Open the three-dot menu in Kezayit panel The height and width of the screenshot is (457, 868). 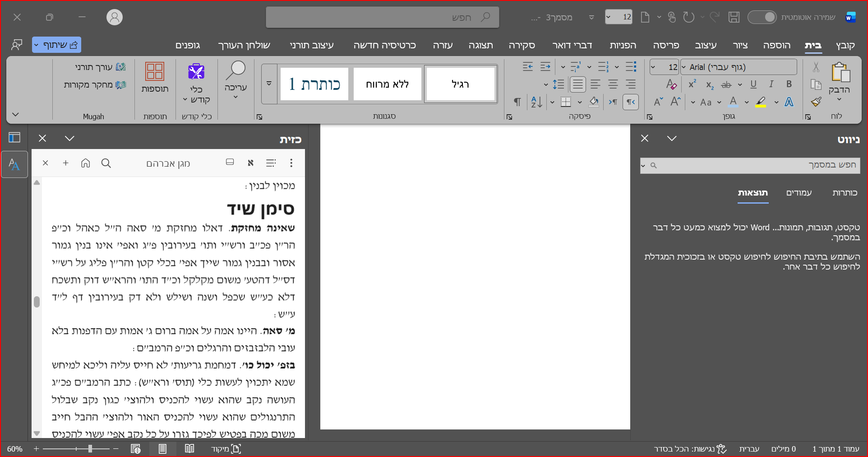tap(291, 163)
